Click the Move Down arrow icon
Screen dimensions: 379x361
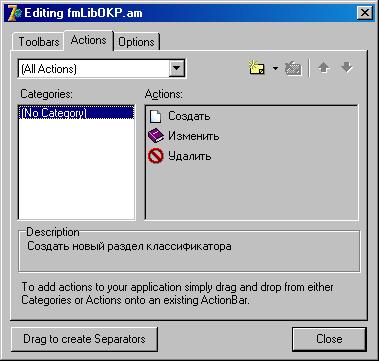(x=347, y=68)
